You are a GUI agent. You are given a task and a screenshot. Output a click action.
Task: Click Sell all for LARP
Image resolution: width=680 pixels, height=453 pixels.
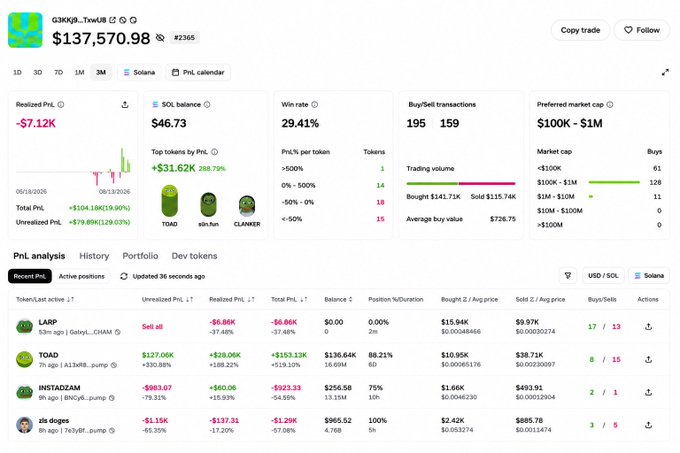(x=152, y=327)
